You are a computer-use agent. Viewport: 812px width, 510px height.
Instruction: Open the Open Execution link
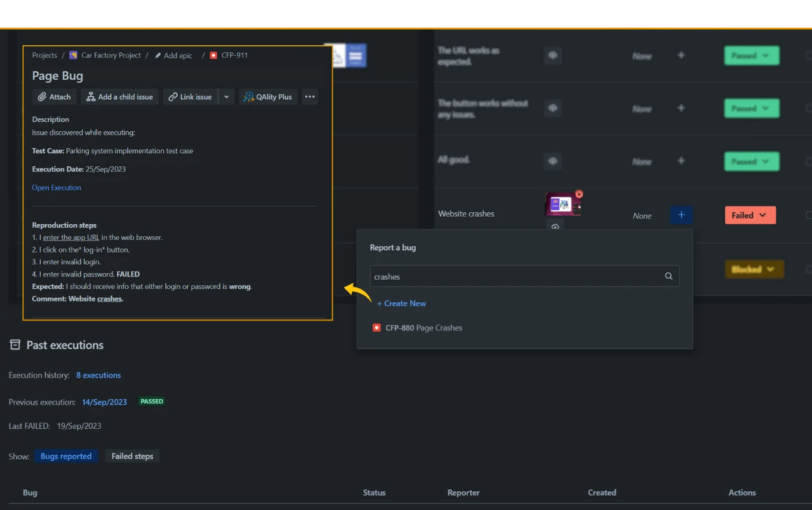coord(57,187)
